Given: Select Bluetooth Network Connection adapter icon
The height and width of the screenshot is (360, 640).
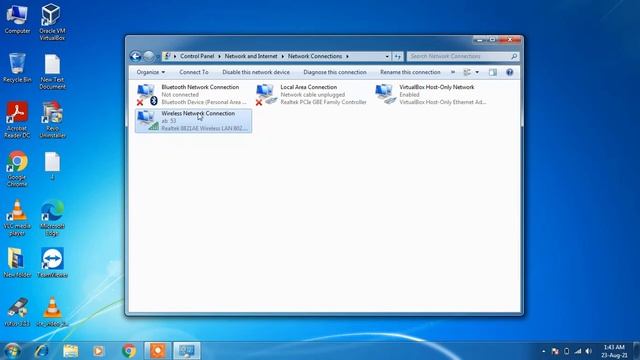Looking at the screenshot, I should (x=147, y=94).
